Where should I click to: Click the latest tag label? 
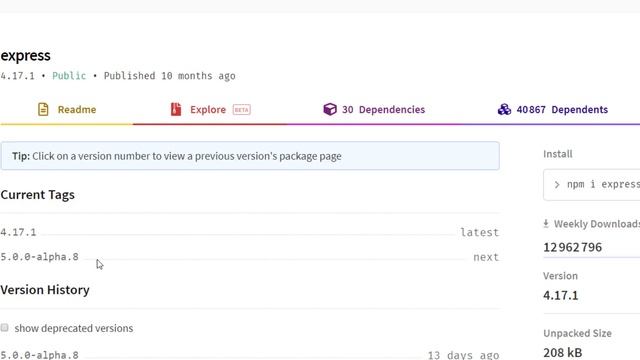[x=480, y=232]
